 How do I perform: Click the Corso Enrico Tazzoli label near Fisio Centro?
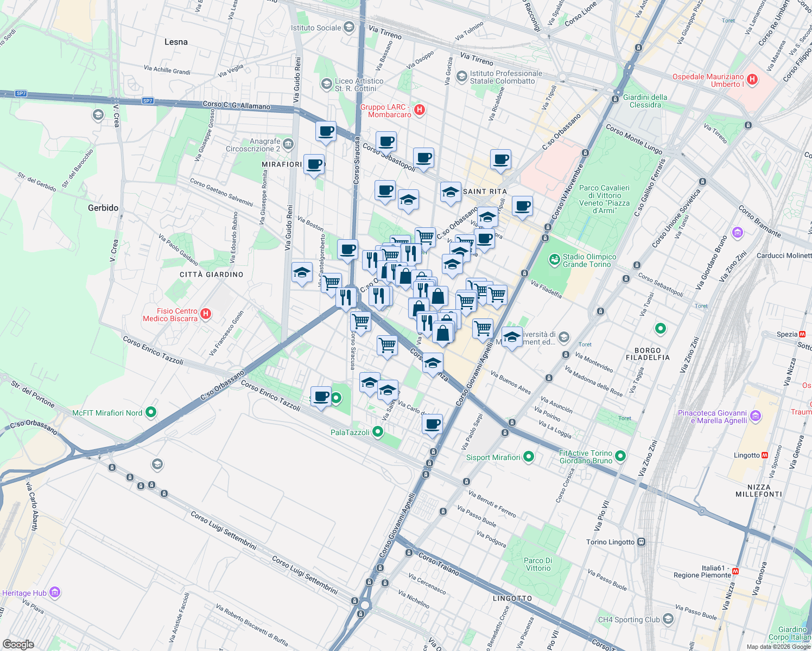click(153, 350)
